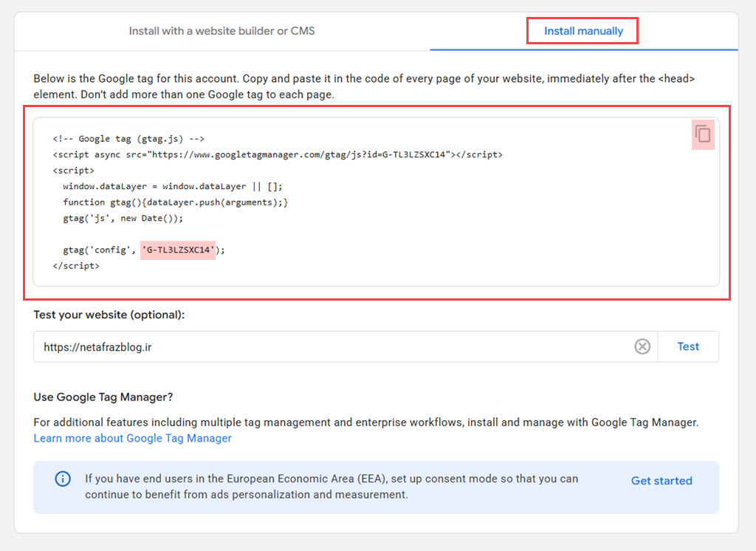Click the Use Google Tag Manager? heading
Image resolution: width=756 pixels, height=551 pixels.
tap(103, 397)
